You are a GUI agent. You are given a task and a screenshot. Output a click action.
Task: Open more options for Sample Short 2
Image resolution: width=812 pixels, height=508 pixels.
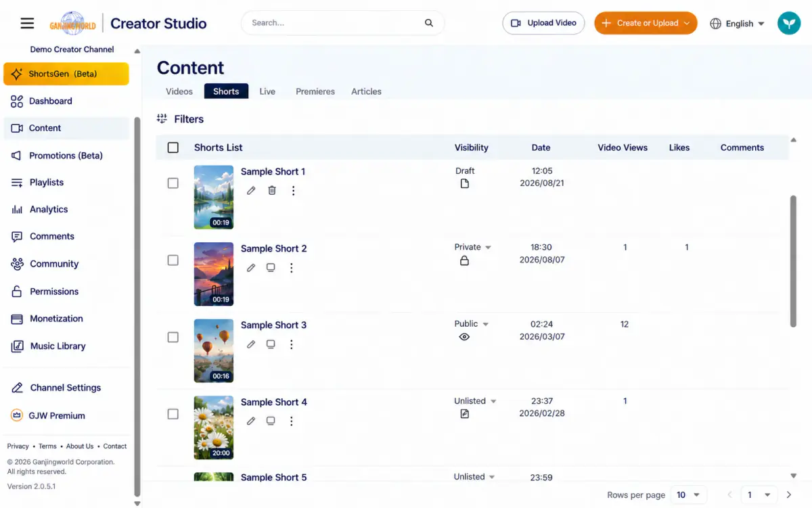point(292,268)
